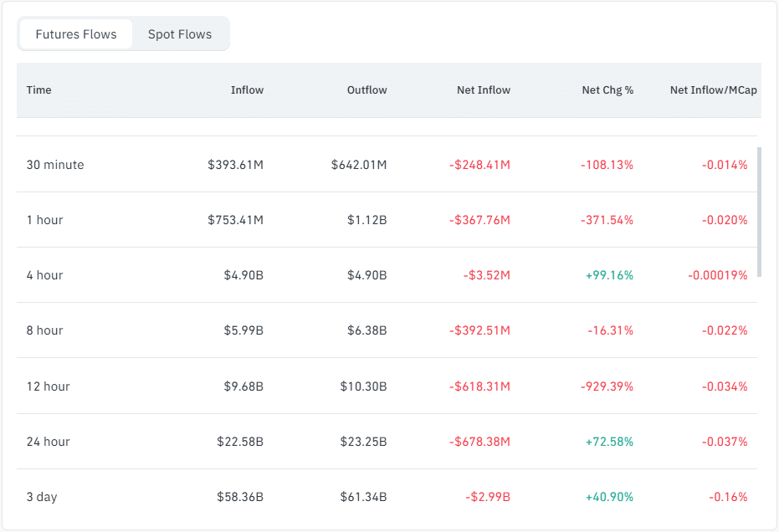Select the 12 hour row label
The height and width of the screenshot is (532, 779).
pos(49,386)
